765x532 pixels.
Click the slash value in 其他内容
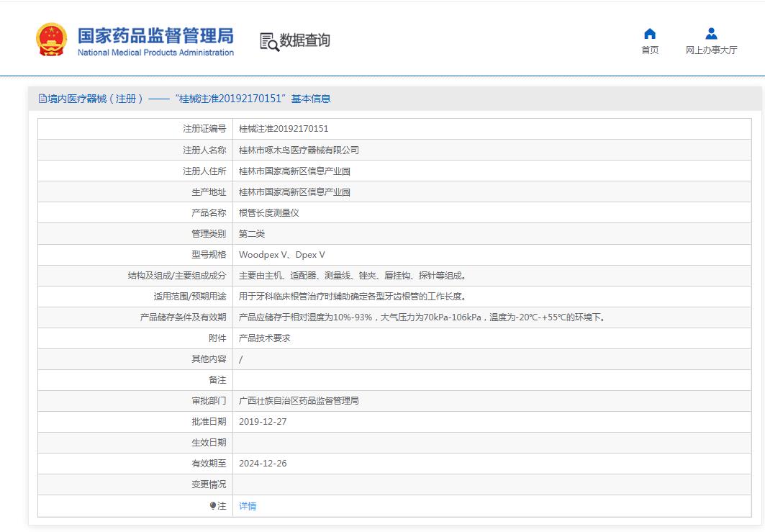(240, 359)
